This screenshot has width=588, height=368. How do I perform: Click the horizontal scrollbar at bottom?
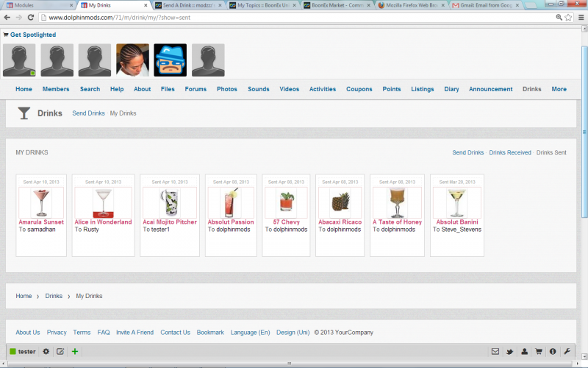click(x=289, y=364)
